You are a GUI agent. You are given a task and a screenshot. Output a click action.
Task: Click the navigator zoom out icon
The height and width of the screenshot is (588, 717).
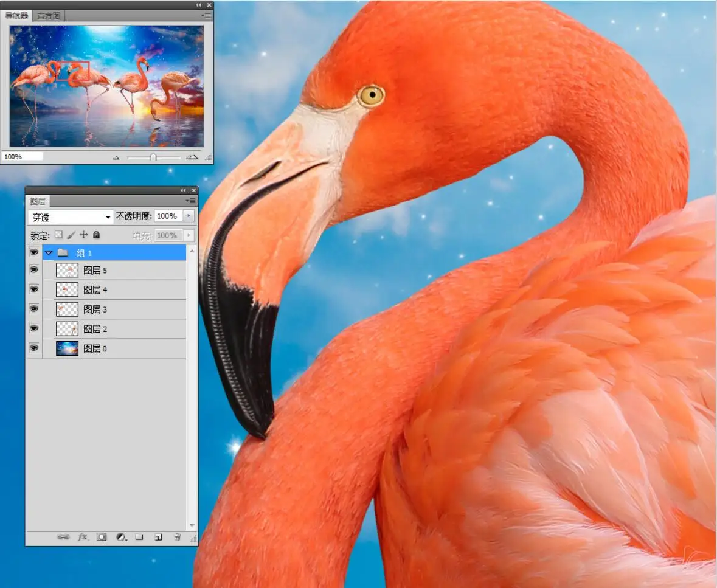tap(116, 157)
